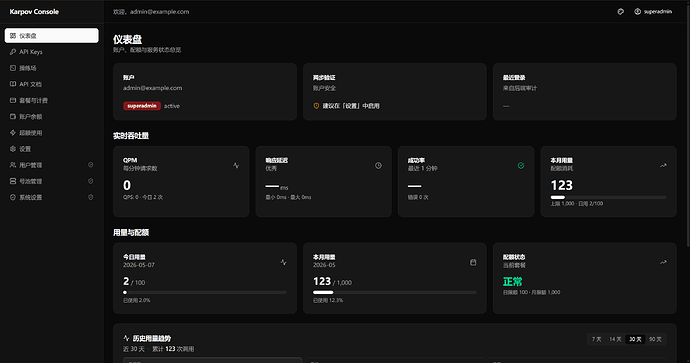Screen dimensions: 690x363
Task: Open the 设置 settings page
Action: click(51, 149)
